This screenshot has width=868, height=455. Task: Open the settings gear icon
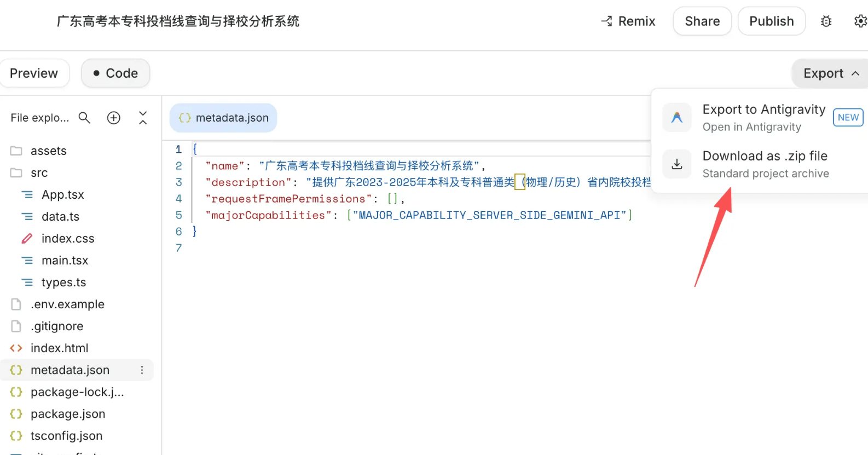click(860, 21)
